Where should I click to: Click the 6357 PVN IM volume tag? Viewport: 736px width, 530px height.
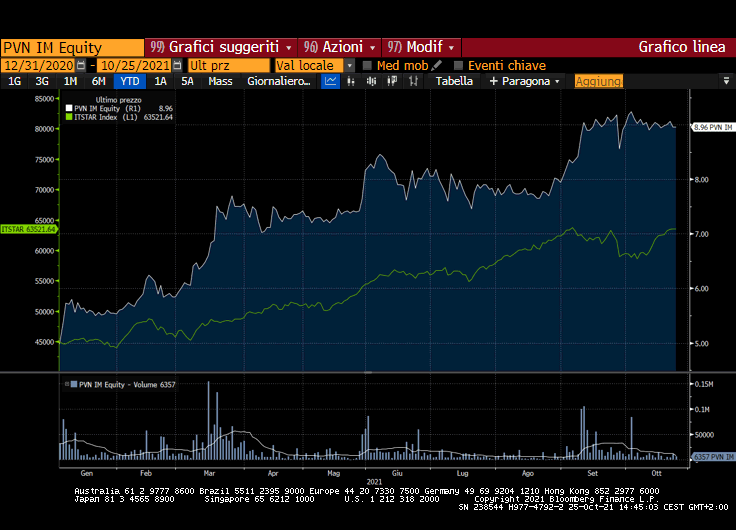point(713,457)
